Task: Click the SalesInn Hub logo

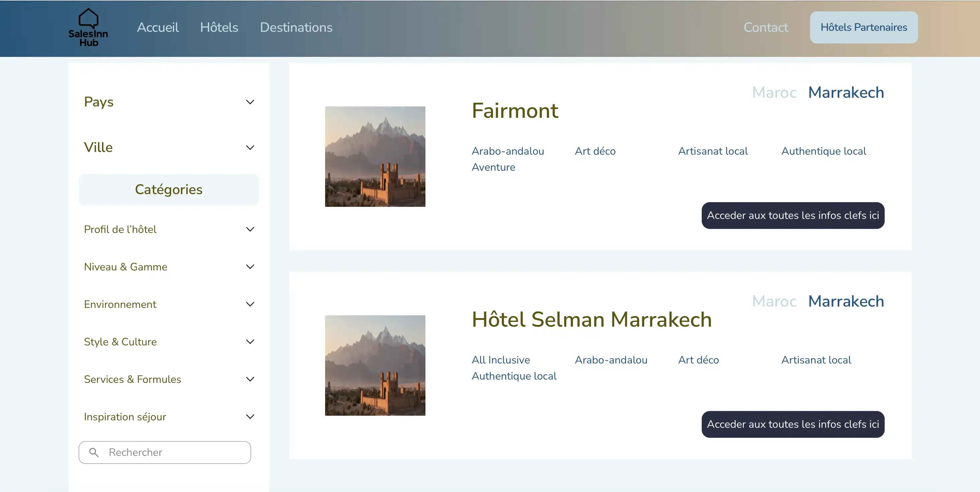Action: pyautogui.click(x=88, y=27)
